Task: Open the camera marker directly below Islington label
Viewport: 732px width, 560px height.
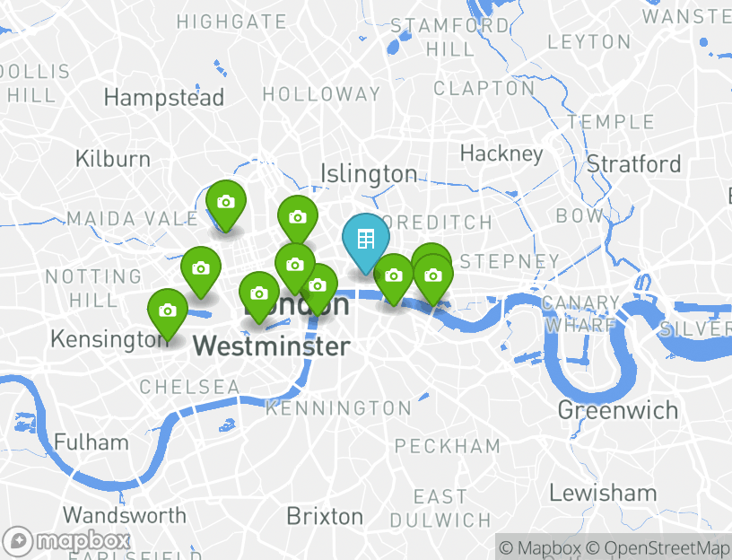Action: click(298, 217)
